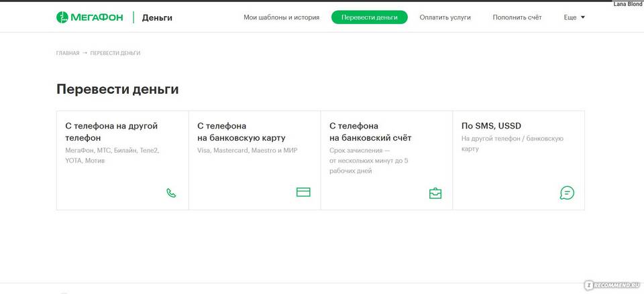Click the chat bubble icon for SMS transfers
The width and height of the screenshot is (644, 294).
[567, 193]
